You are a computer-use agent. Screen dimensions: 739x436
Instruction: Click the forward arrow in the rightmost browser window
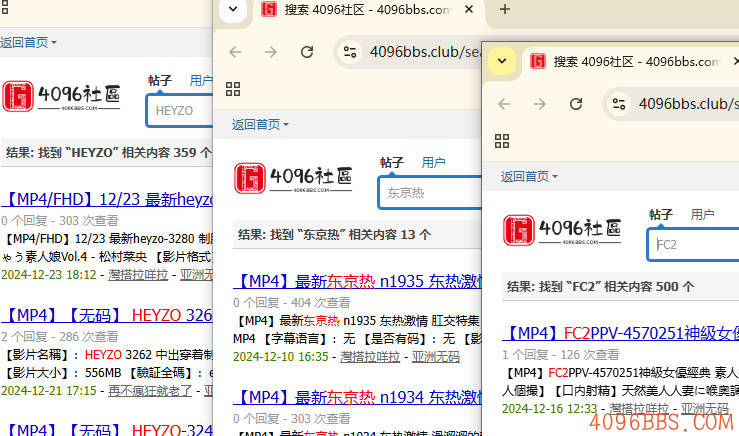(x=540, y=104)
